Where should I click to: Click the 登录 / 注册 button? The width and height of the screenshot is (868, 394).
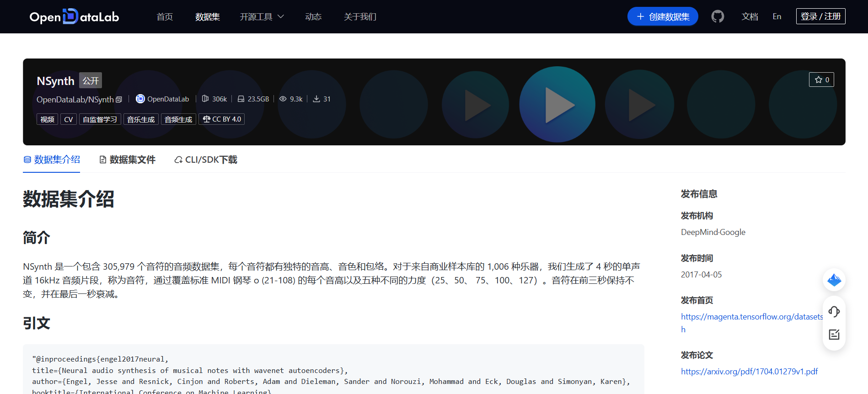tap(820, 16)
